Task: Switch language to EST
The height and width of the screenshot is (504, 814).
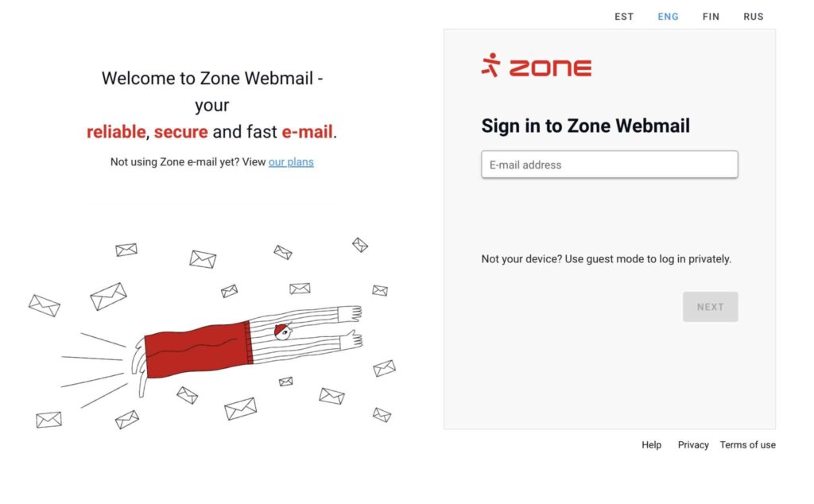Action: click(624, 17)
